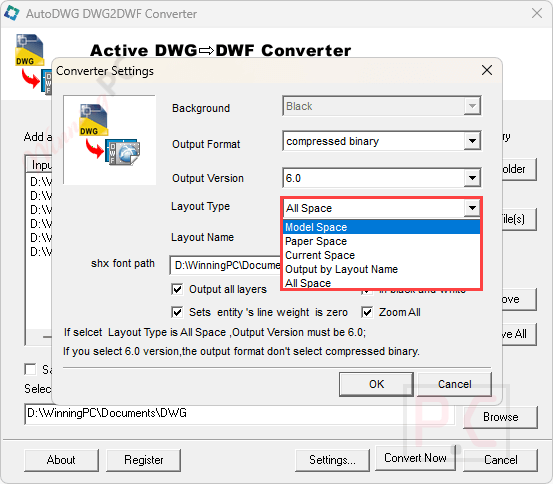Uncheck Sets entity's line weight is zero
This screenshot has width=553, height=484.
pos(177,312)
